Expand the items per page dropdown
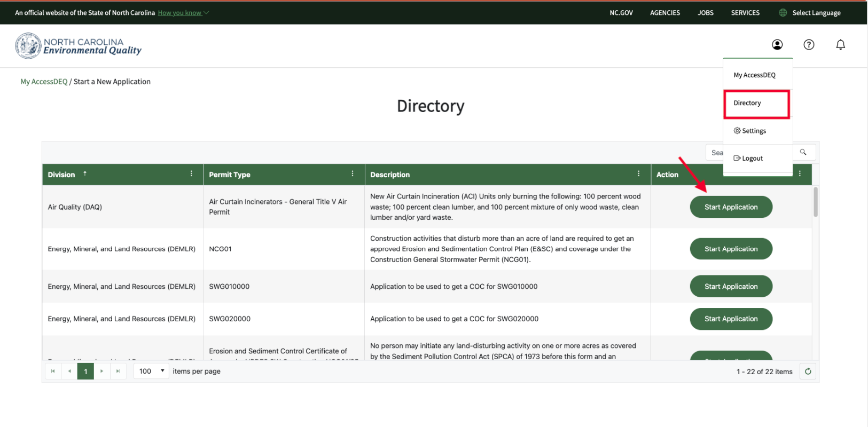 151,371
